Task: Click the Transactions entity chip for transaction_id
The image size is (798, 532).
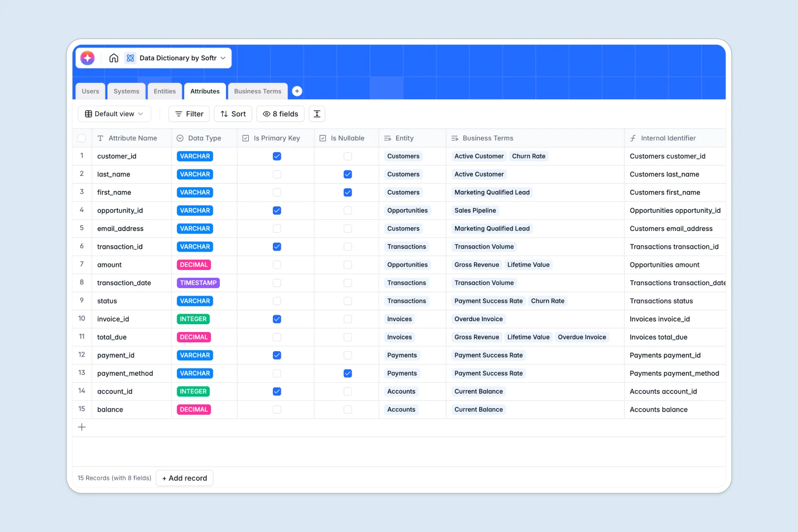Action: tap(407, 247)
